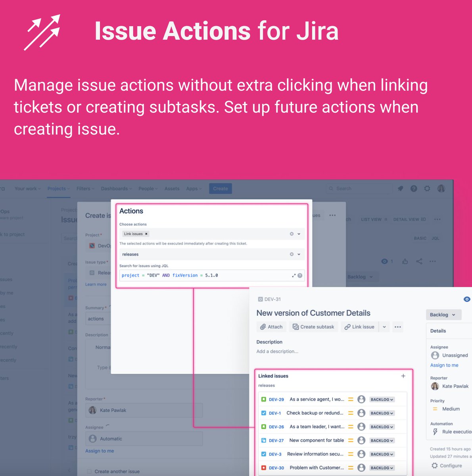
Task: Open the BACKLOG status dropdown for DEV-27
Action: point(382,441)
